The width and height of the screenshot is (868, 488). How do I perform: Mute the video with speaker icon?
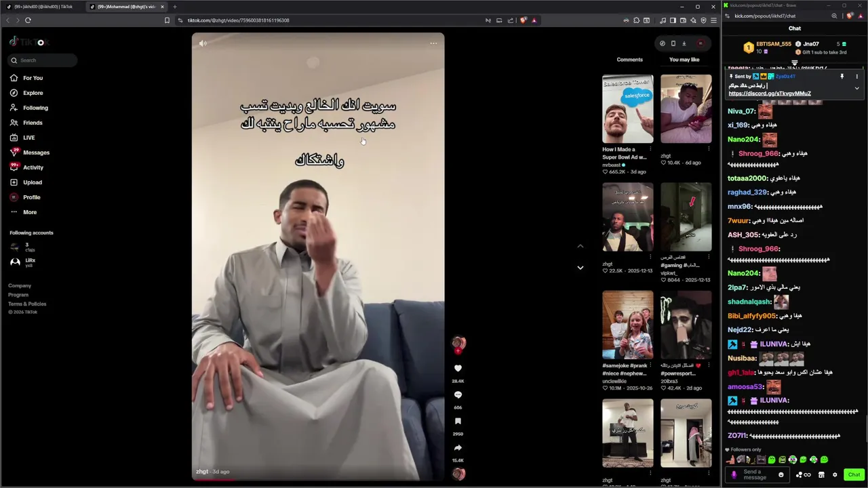click(203, 43)
